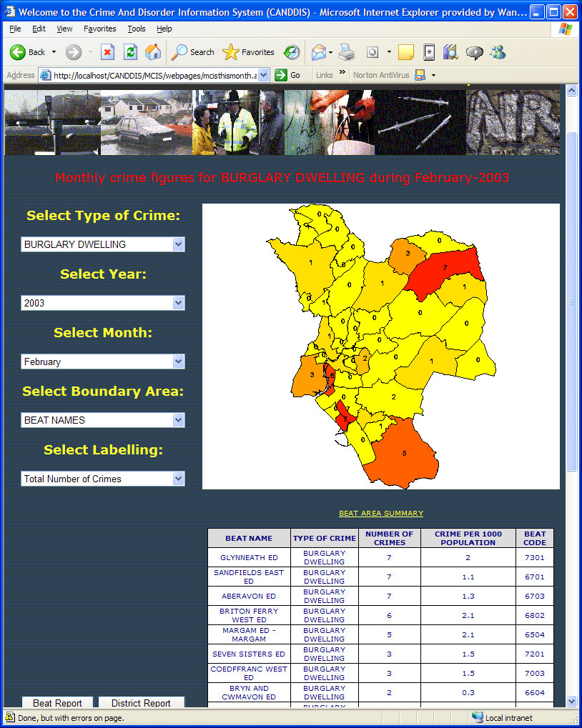Click the Print icon in toolbar
This screenshot has height=728, width=582.
coord(347,52)
